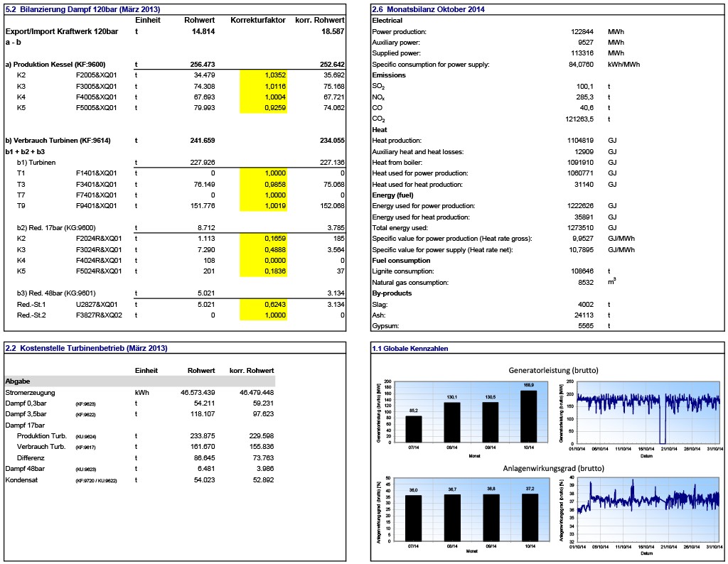This screenshot has height=564, width=728.
Task: Click the Red.-St.1 correction factor 0,6243
Action: [264, 304]
